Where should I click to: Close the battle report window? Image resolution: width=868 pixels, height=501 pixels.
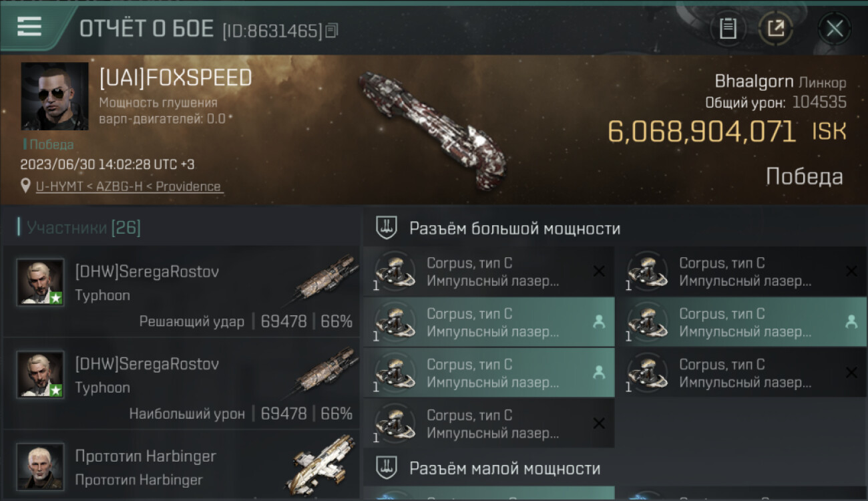tap(834, 29)
